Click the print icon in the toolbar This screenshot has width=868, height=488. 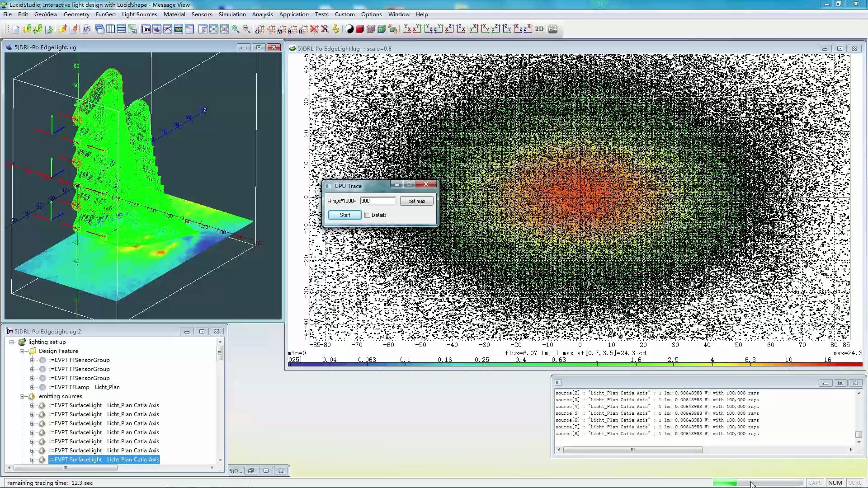(x=86, y=29)
